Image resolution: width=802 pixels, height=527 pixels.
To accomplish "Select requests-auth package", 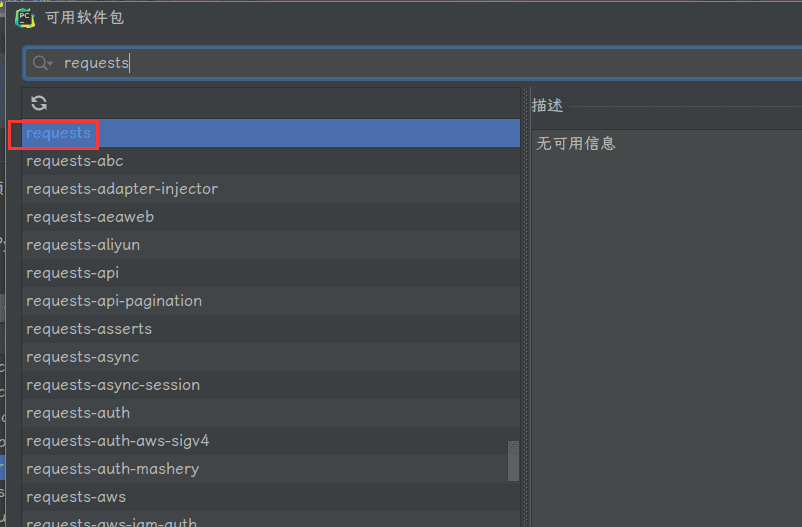I will (x=78, y=413).
